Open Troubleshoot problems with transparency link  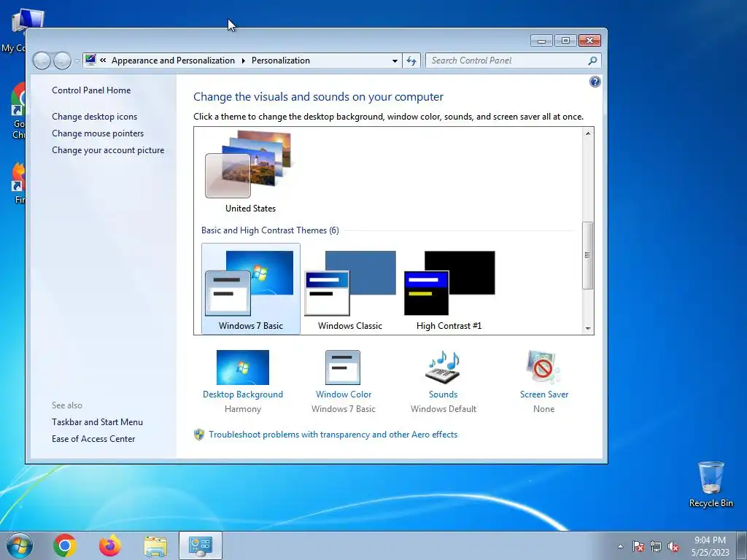click(x=333, y=435)
